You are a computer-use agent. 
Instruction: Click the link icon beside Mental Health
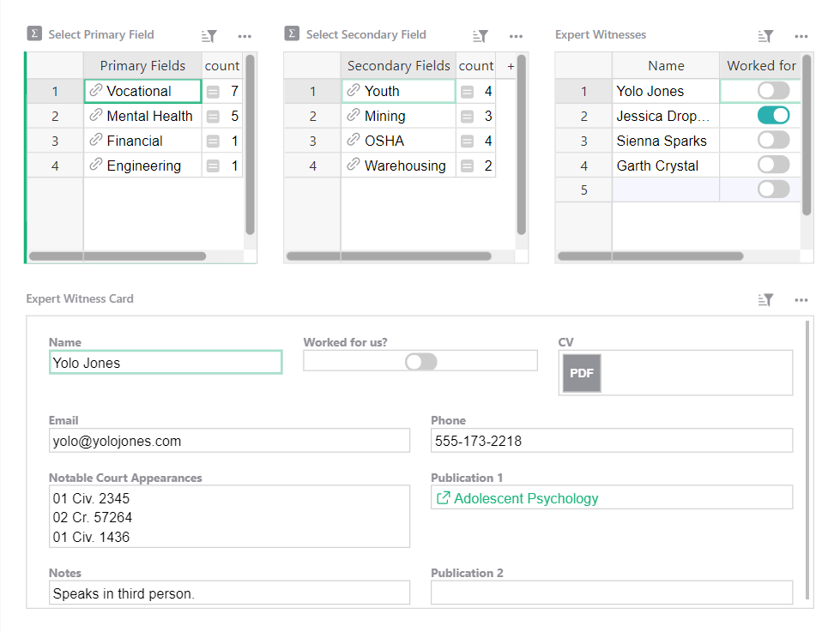(x=94, y=115)
